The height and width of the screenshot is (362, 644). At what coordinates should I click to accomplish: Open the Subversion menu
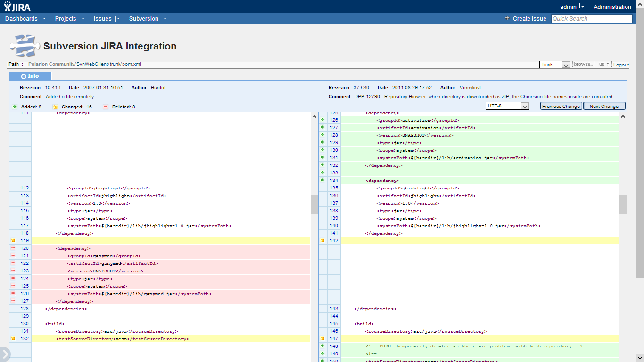(x=143, y=18)
